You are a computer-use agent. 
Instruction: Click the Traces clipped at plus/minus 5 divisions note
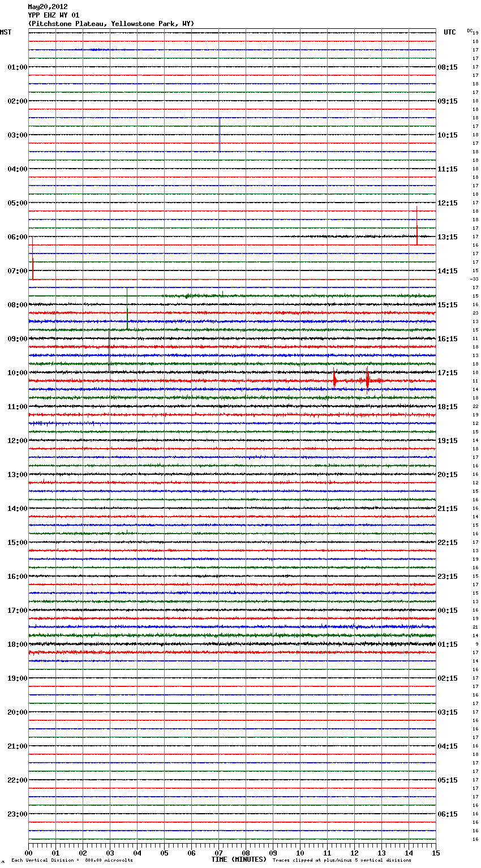coord(342,861)
